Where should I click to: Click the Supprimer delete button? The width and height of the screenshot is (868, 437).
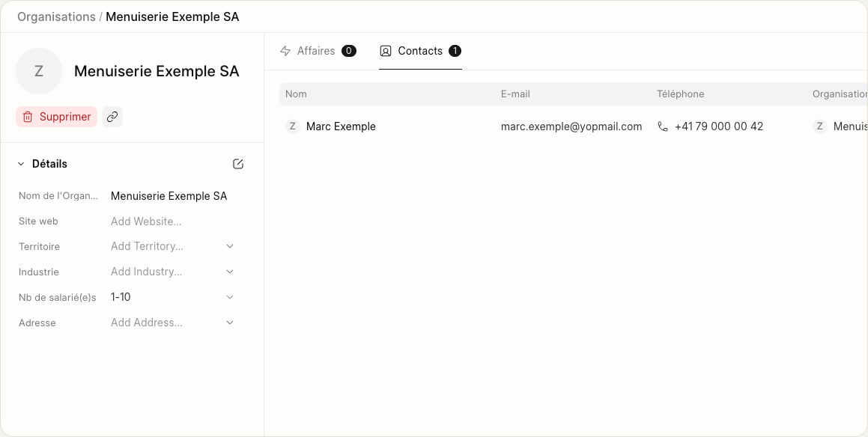pyautogui.click(x=56, y=117)
